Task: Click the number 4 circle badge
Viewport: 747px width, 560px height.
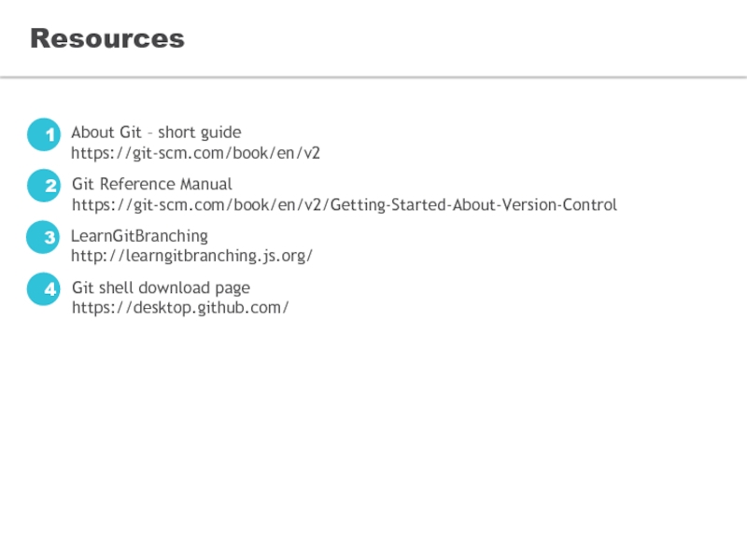Action: pyautogui.click(x=43, y=289)
